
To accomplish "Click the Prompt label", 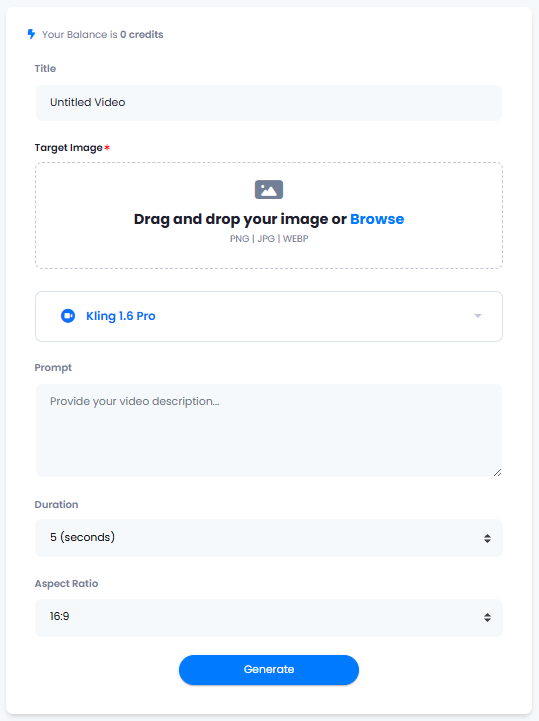I will [x=53, y=368].
